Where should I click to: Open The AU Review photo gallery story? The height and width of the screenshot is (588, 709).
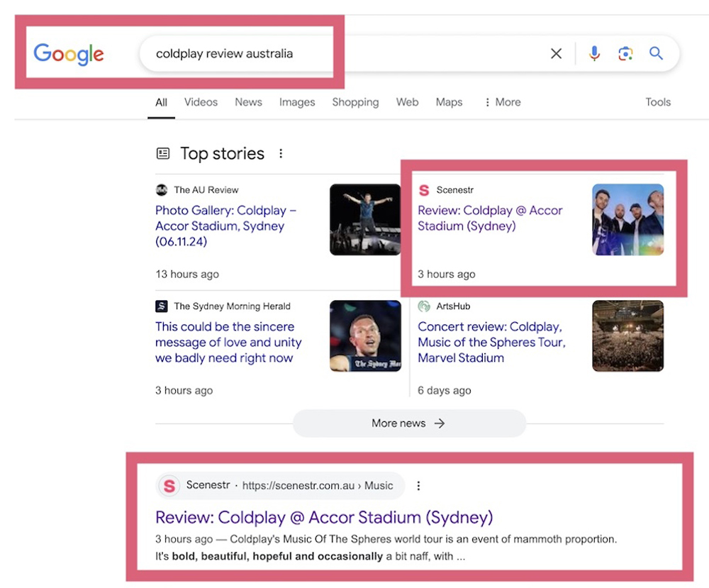pyautogui.click(x=225, y=226)
